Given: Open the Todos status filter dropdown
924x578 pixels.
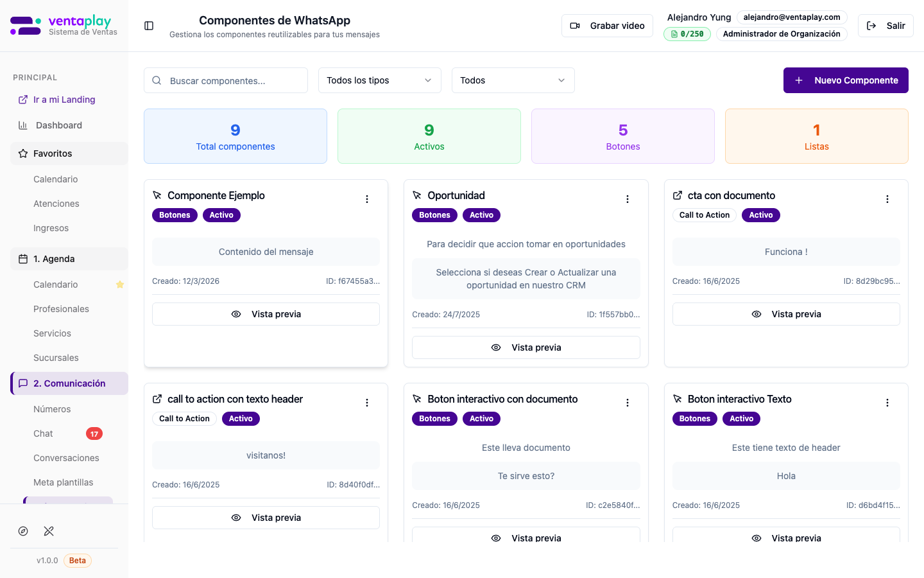Looking at the screenshot, I should 513,80.
